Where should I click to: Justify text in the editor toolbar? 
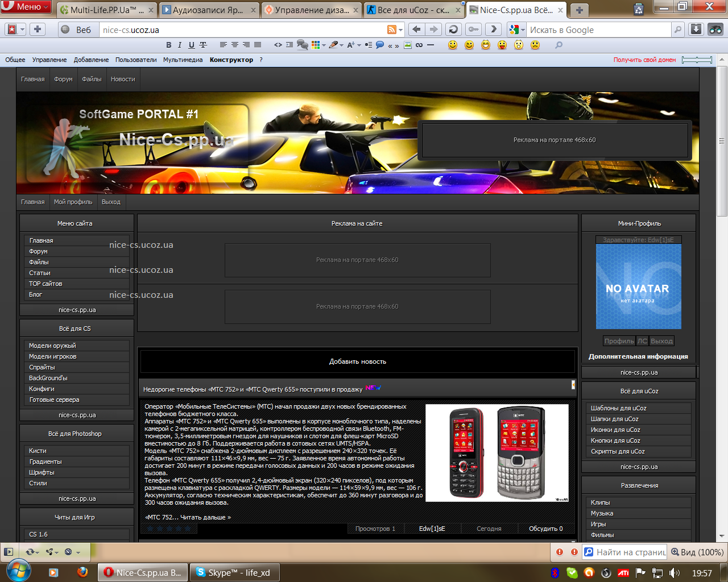tap(258, 45)
